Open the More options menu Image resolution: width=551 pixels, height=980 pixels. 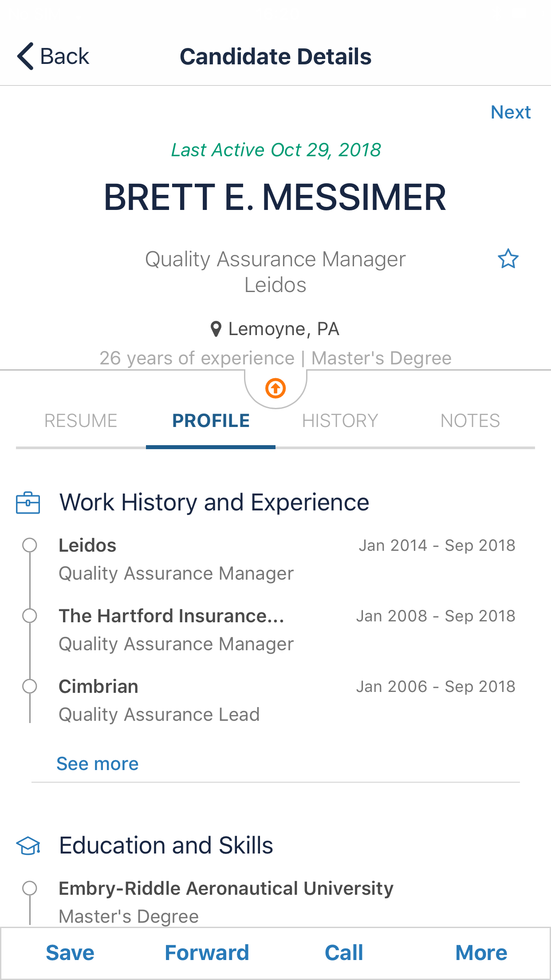coord(481,953)
